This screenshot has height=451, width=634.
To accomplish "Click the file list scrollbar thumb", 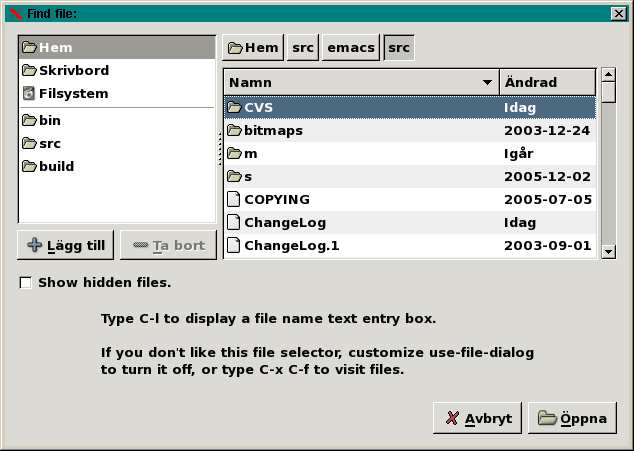I will click(609, 92).
